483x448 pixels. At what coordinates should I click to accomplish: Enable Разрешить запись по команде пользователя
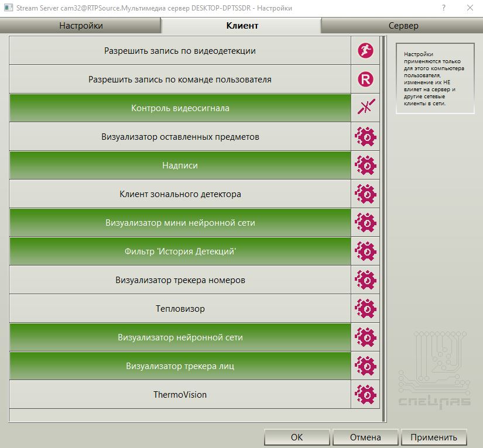[180, 79]
